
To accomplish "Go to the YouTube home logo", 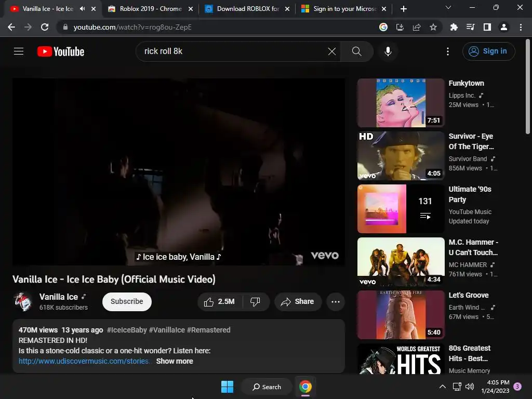I will tap(61, 51).
